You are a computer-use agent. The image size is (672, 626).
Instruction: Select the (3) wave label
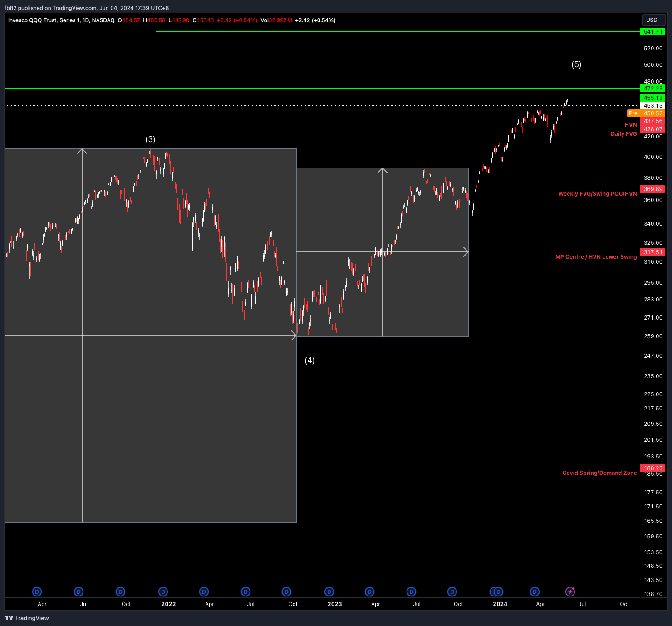[x=150, y=139]
